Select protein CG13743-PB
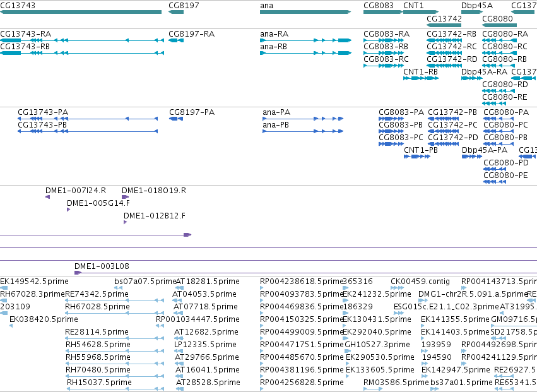The height and width of the screenshot is (392, 537). [x=88, y=131]
